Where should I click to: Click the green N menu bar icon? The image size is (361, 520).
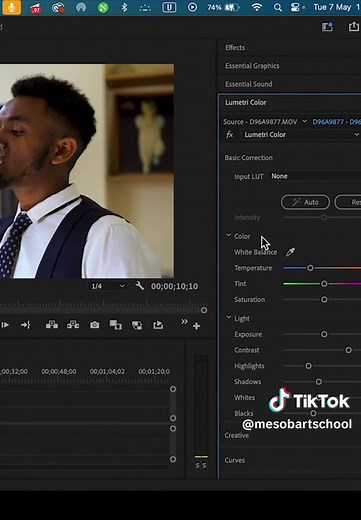tap(103, 7)
